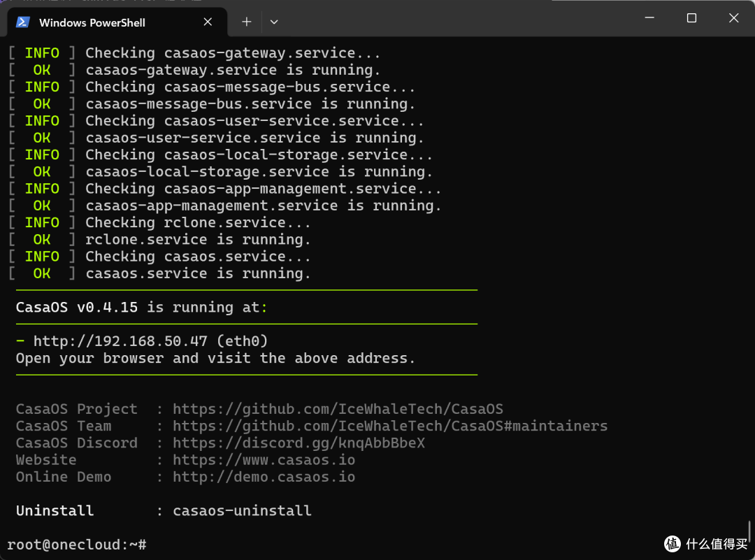Open the CasaOS Discord invite link
Image resolution: width=755 pixels, height=560 pixels.
coord(299,443)
